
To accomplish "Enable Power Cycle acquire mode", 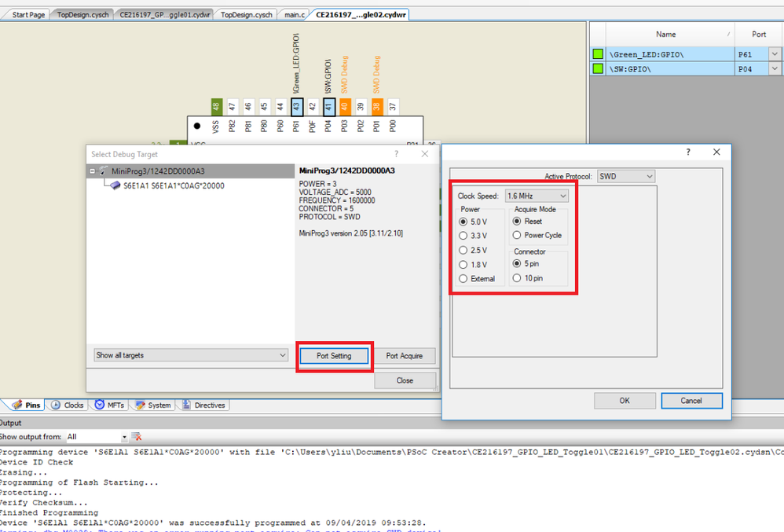I will pyautogui.click(x=517, y=235).
